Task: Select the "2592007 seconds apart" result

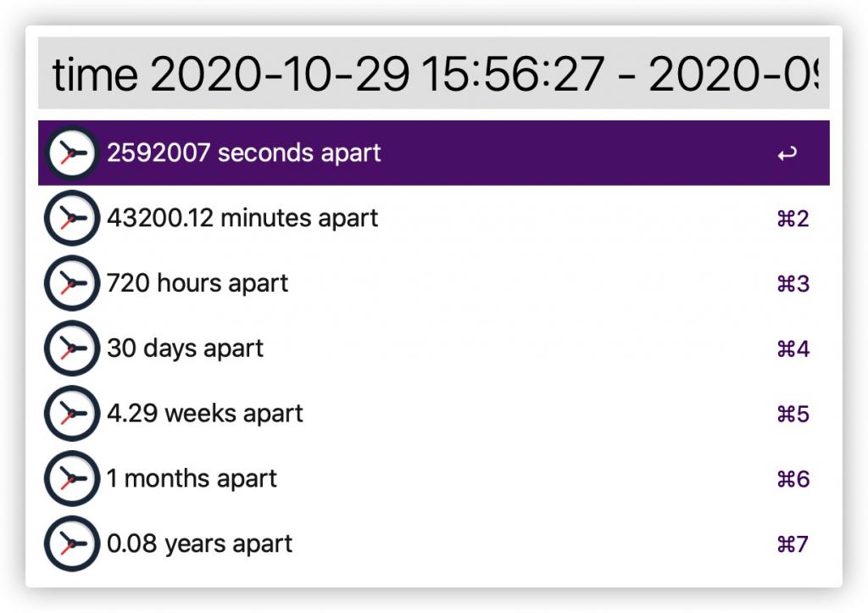Action: pyautogui.click(x=244, y=153)
